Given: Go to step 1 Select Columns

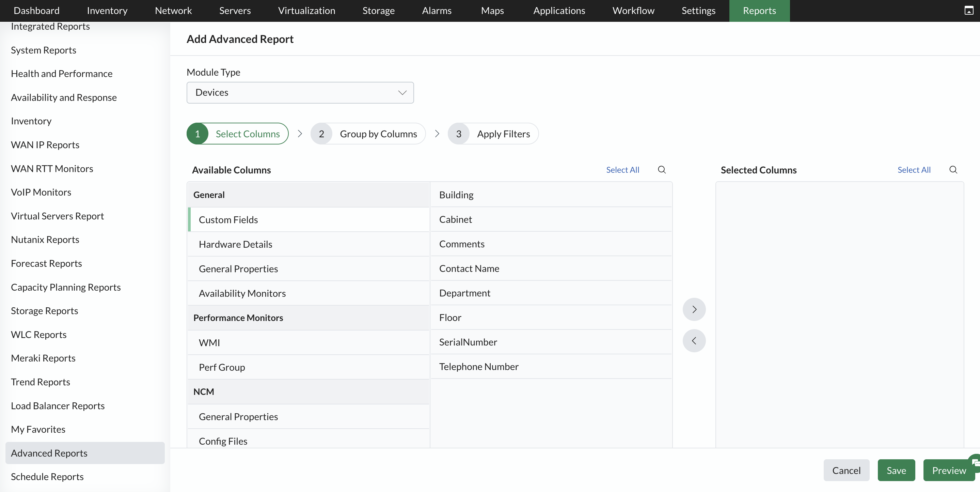Looking at the screenshot, I should (x=237, y=134).
